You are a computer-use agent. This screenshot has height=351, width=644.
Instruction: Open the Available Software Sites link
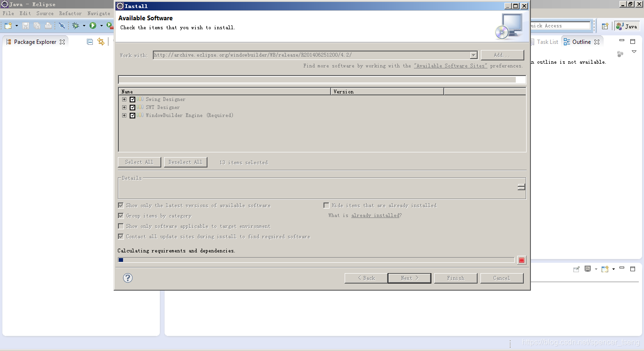pyautogui.click(x=450, y=66)
